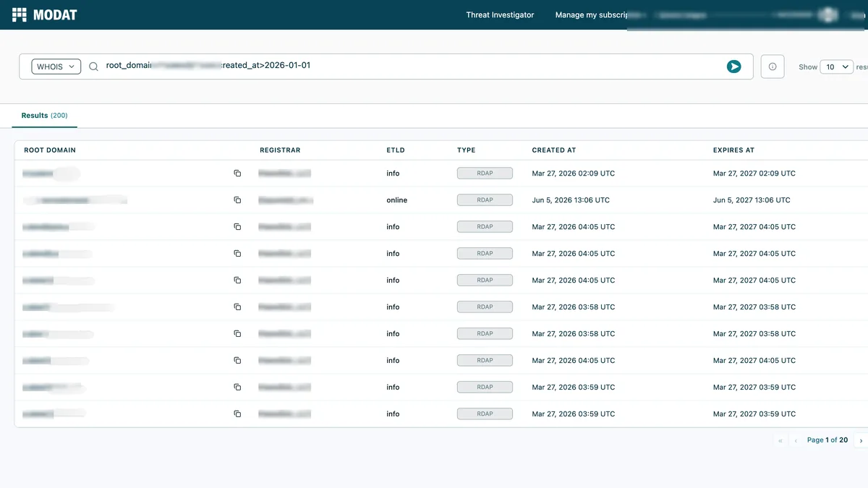868x488 pixels.
Task: Click the magnifier icon in search bar
Action: coord(93,67)
